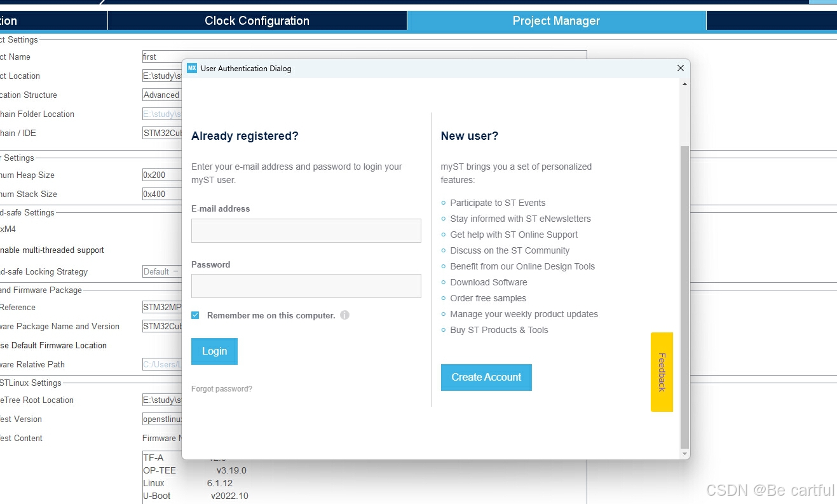Screen dimensions: 837x504
Task: Click the dialog vertical scrollbar thumb
Action: (x=684, y=297)
